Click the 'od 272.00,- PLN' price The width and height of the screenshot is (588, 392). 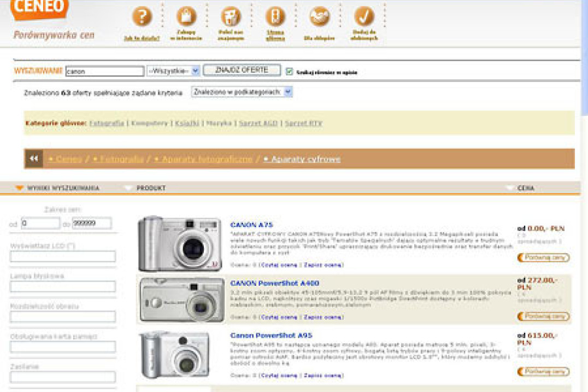537,284
